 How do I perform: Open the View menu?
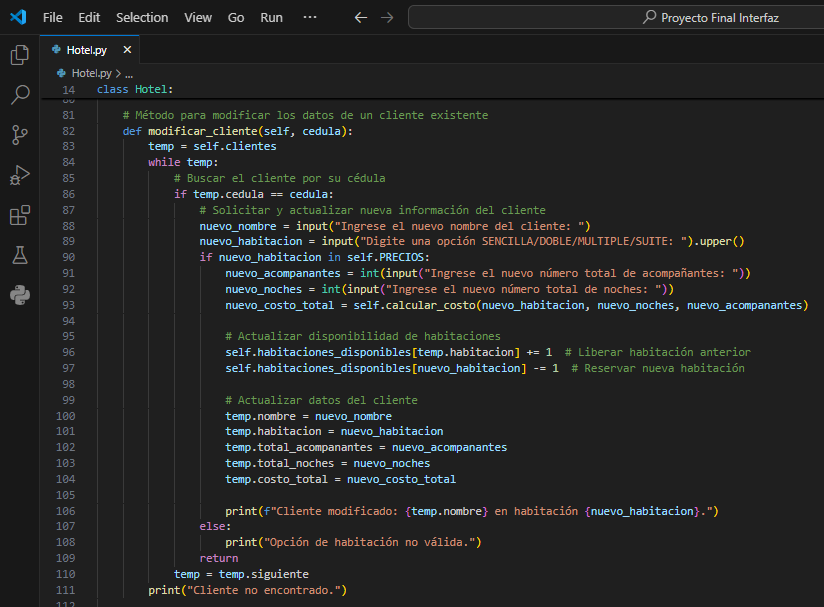coord(198,17)
